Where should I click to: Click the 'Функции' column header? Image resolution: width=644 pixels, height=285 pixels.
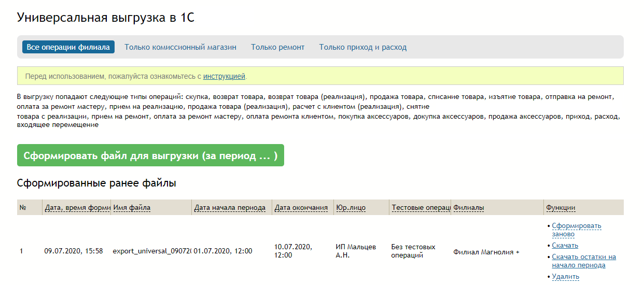coord(561,208)
